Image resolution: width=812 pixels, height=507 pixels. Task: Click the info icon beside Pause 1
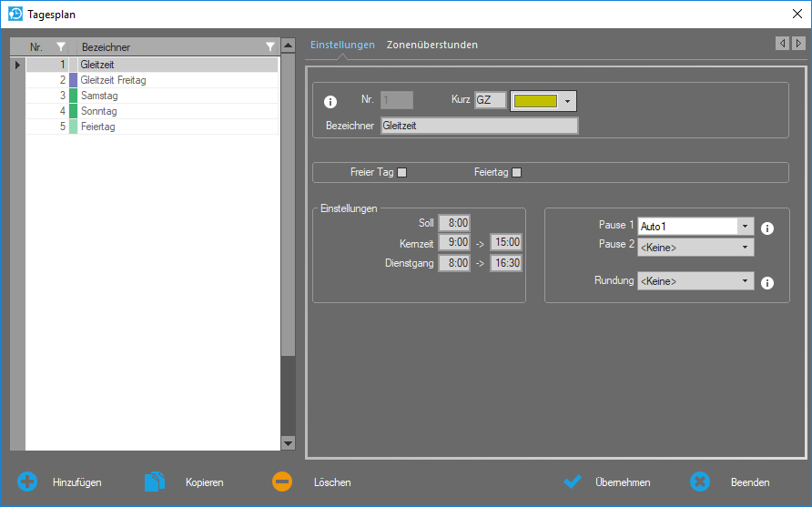[x=767, y=228]
